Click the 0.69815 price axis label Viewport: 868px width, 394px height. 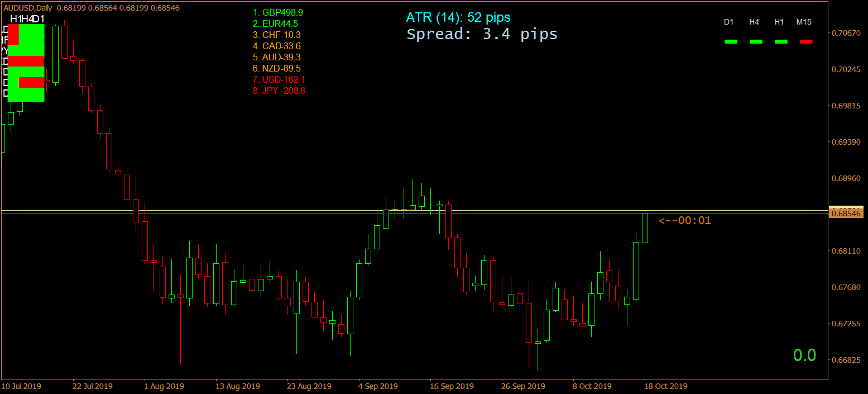[x=846, y=106]
